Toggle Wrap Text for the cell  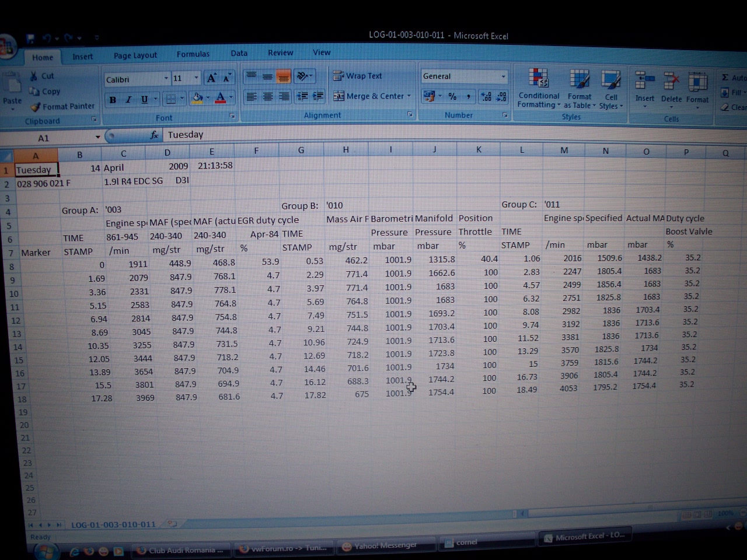[357, 76]
